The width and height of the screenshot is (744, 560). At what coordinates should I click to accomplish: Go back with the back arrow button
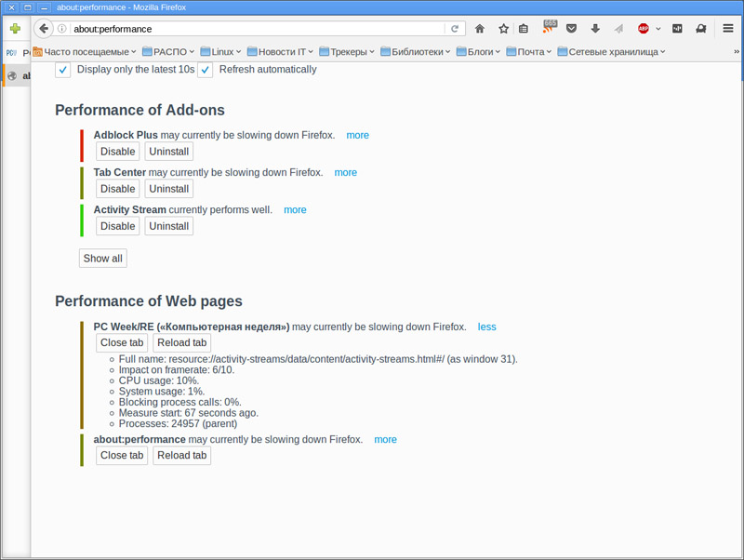44,29
